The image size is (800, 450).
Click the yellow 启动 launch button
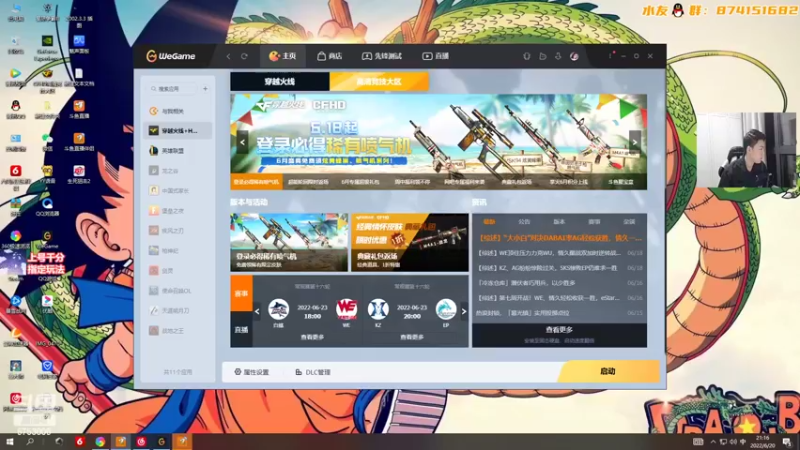(608, 371)
